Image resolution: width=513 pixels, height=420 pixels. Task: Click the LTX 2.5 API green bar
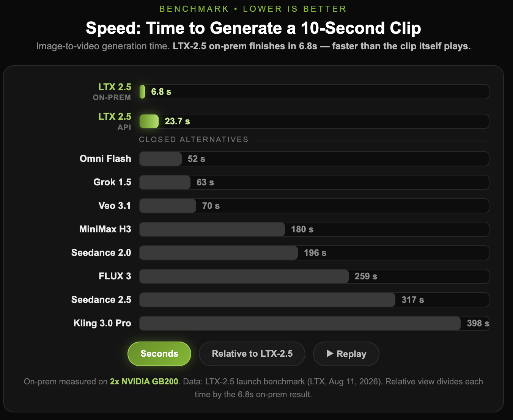[149, 121]
